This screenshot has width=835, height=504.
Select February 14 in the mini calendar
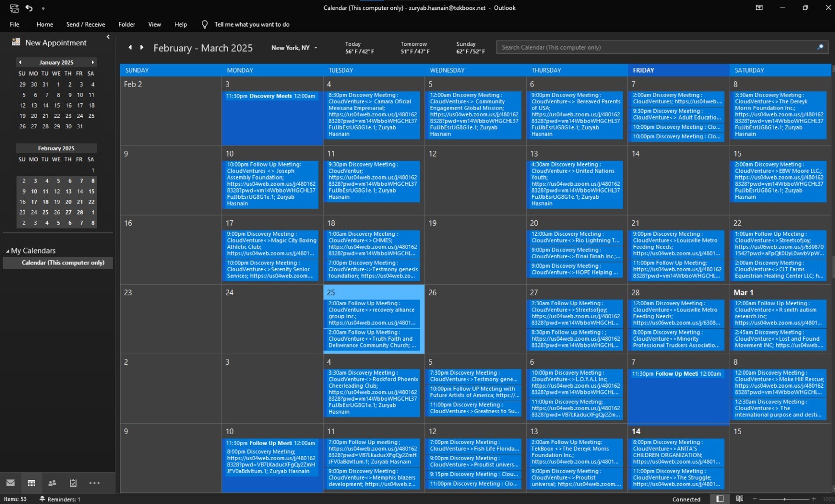(80, 191)
